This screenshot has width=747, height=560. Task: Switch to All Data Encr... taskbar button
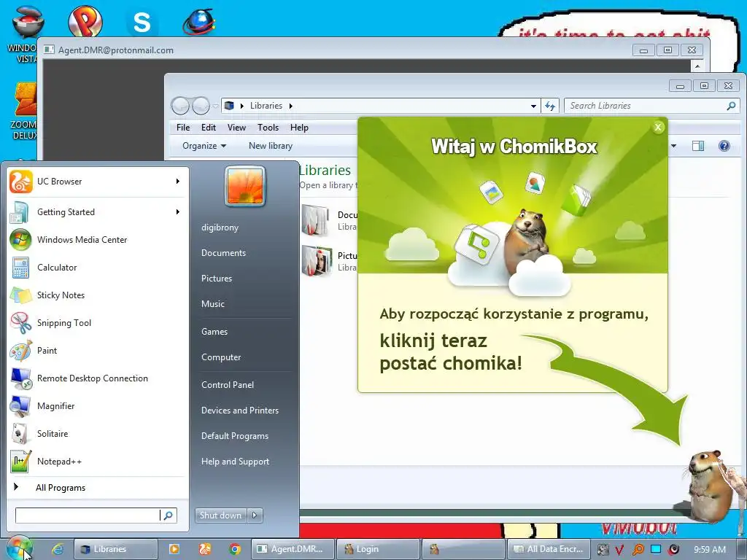click(x=549, y=549)
